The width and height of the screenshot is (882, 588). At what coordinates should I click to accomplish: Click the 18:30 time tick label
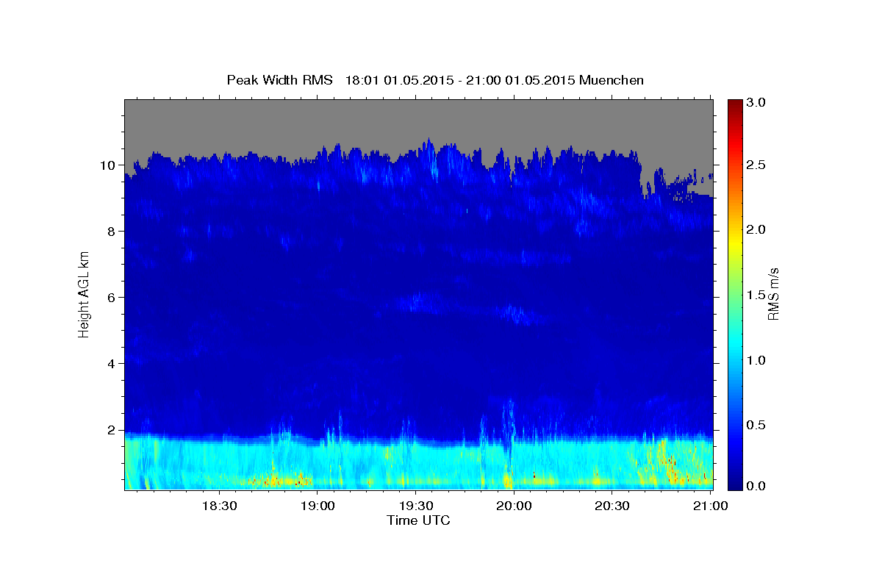pos(220,506)
